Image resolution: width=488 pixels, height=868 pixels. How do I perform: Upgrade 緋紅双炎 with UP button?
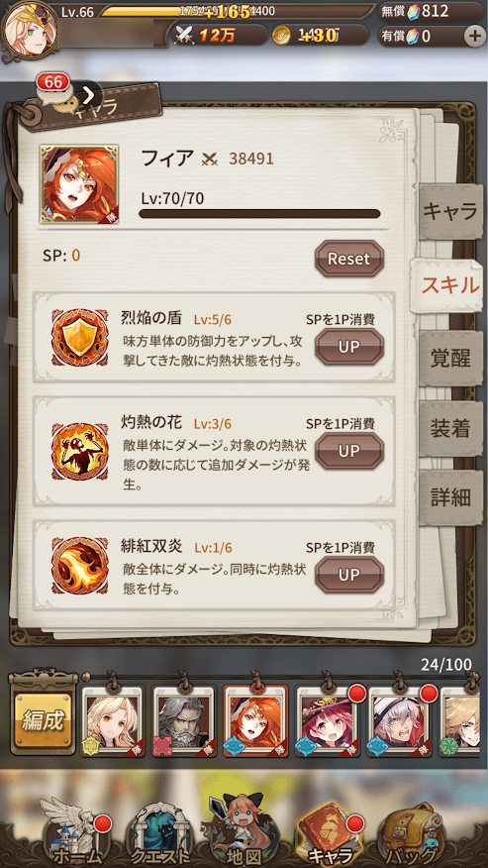coord(349,575)
